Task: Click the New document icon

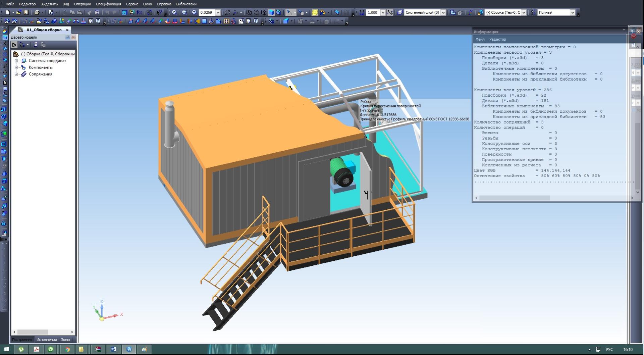Action: pyautogui.click(x=7, y=12)
